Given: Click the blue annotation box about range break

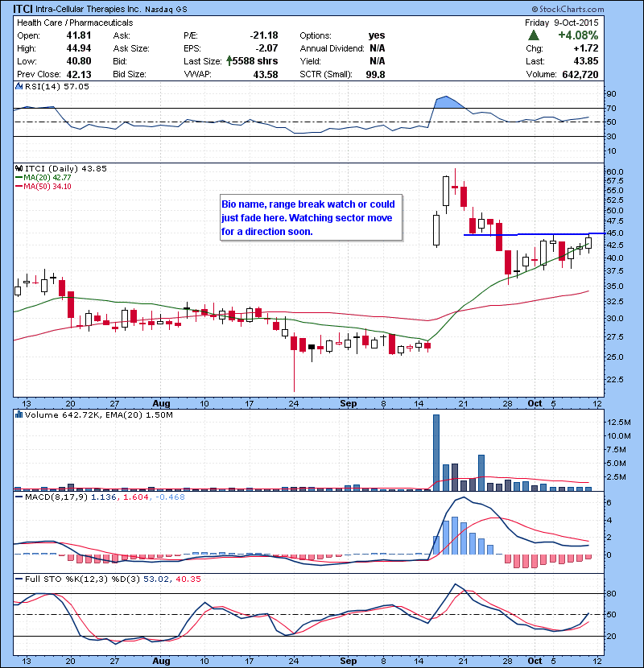Looking at the screenshot, I should point(311,217).
